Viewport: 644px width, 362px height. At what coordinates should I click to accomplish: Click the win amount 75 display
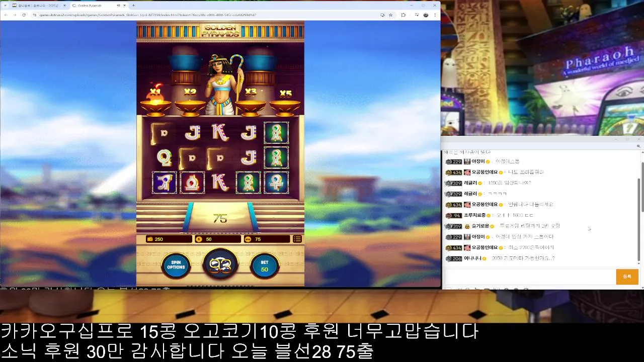[x=220, y=218]
